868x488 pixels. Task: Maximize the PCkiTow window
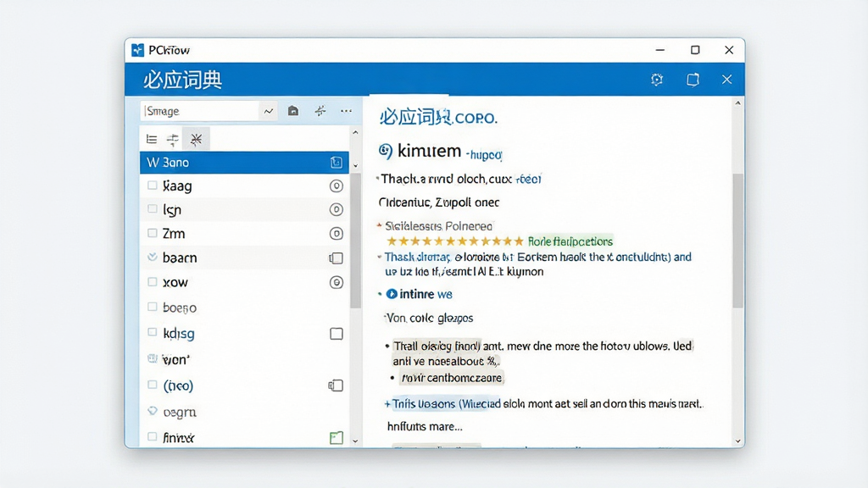[x=695, y=50]
